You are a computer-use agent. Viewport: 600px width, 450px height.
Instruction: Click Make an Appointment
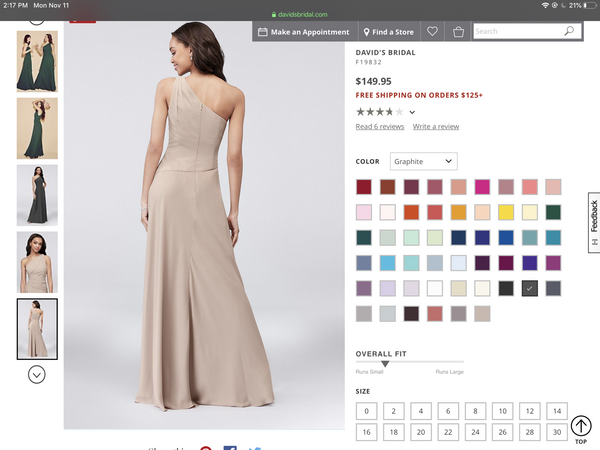coord(304,32)
